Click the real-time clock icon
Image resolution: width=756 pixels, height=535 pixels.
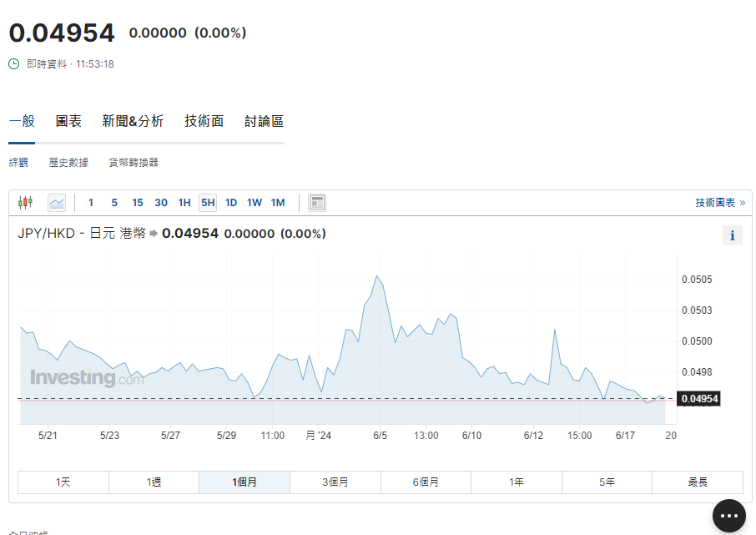tap(14, 64)
